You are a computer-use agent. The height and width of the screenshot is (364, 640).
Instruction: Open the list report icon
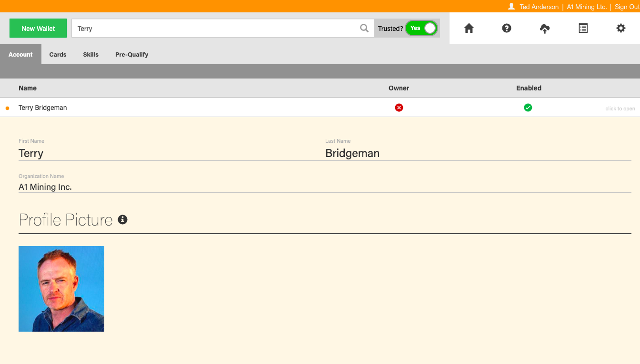(x=583, y=29)
